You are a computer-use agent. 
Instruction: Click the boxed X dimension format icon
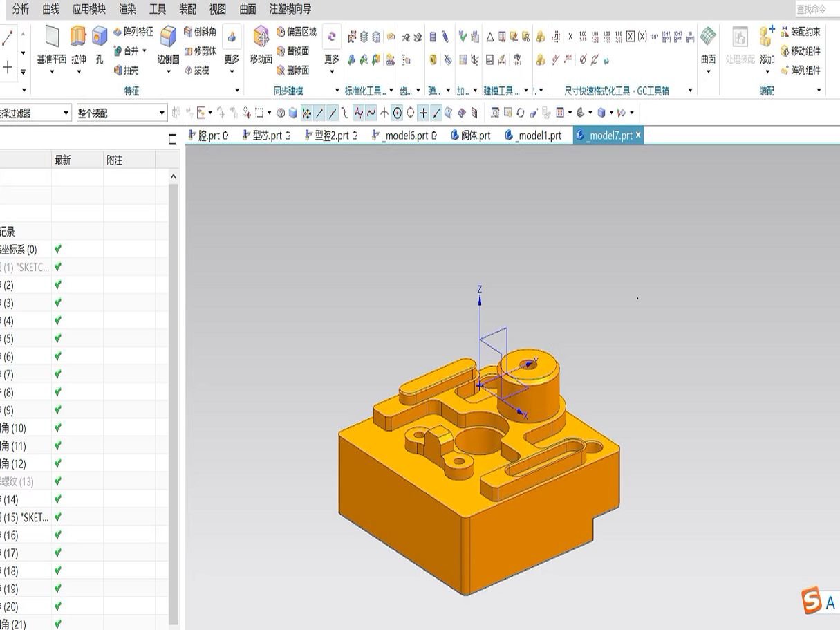(x=630, y=37)
